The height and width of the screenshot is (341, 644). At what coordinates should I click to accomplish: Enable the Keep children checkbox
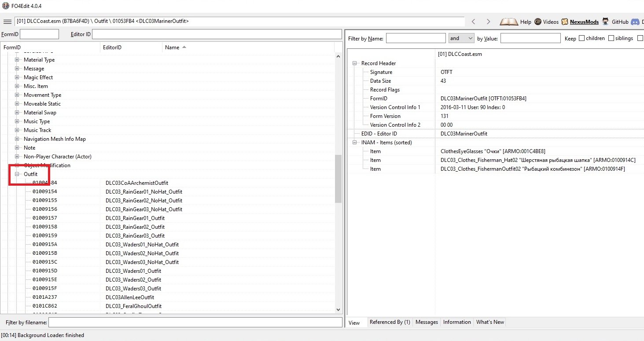pyautogui.click(x=581, y=38)
